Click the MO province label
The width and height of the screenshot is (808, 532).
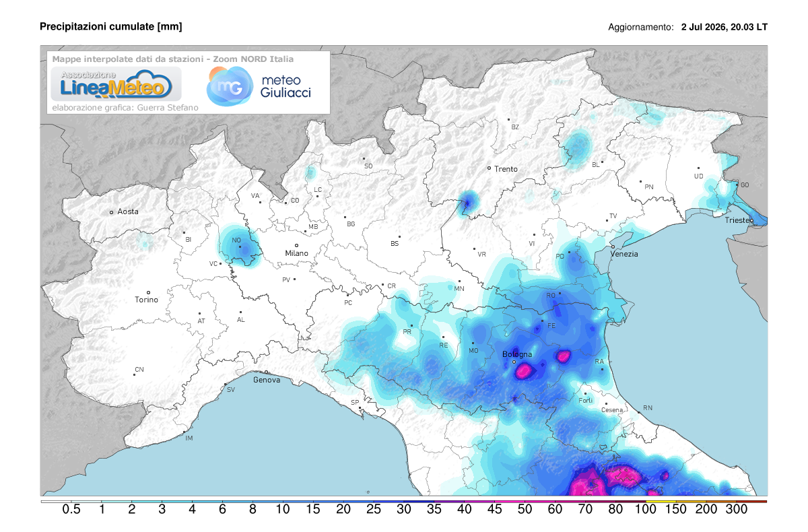pyautogui.click(x=473, y=350)
